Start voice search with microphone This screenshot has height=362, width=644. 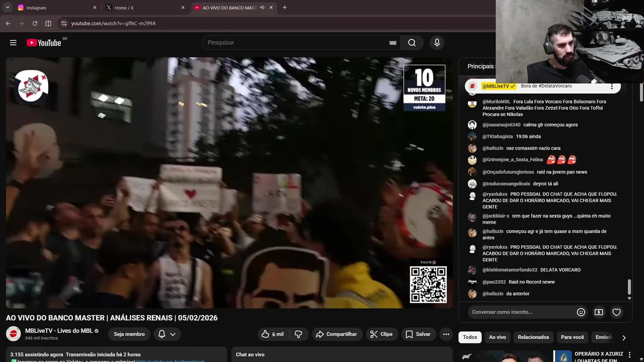[437, 43]
